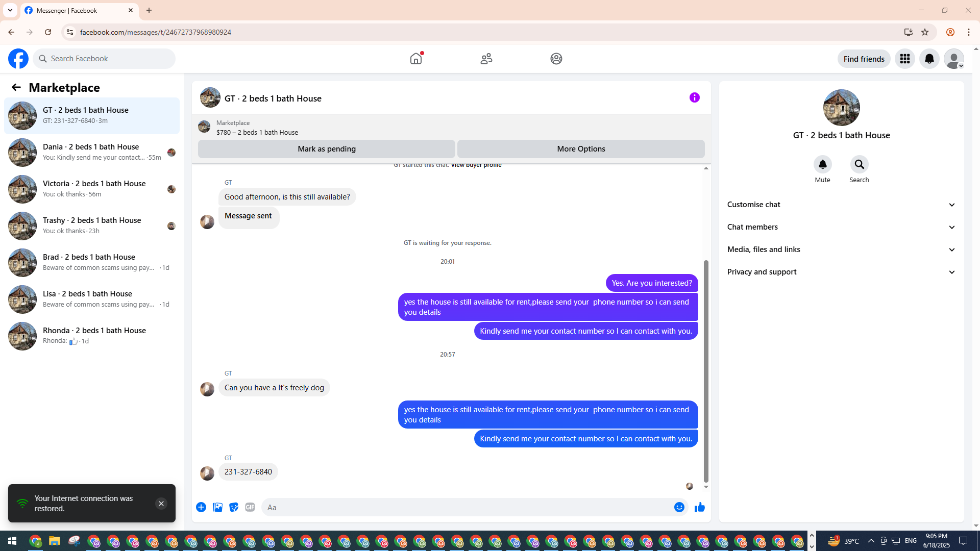Viewport: 980px width, 551px height.
Task: Send a thumbs-up like
Action: [x=700, y=507]
